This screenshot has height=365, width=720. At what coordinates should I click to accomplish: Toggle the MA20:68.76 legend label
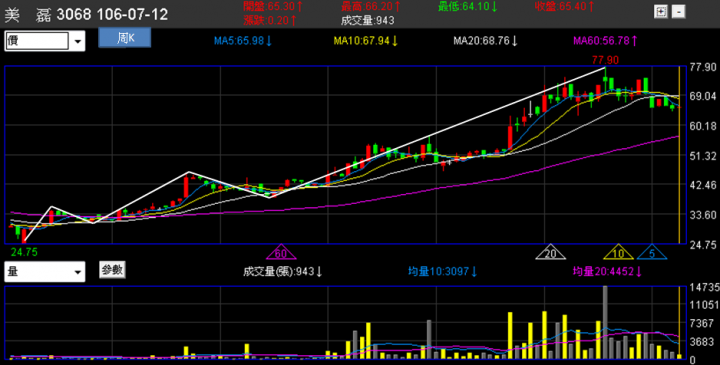486,41
